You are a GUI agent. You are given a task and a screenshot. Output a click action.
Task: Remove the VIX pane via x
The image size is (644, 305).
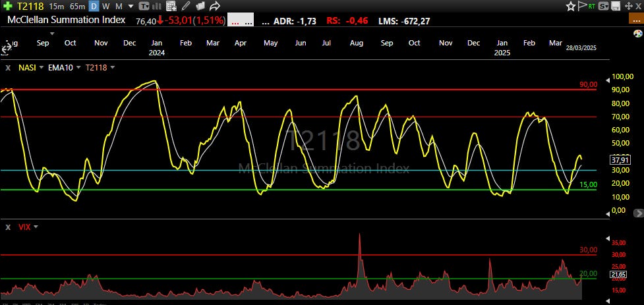pos(7,227)
